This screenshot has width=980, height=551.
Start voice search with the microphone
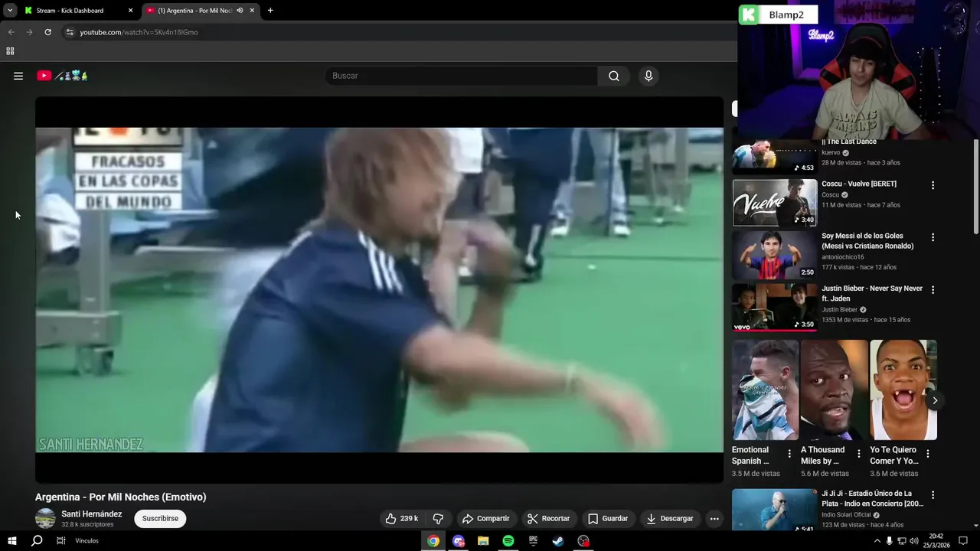648,76
